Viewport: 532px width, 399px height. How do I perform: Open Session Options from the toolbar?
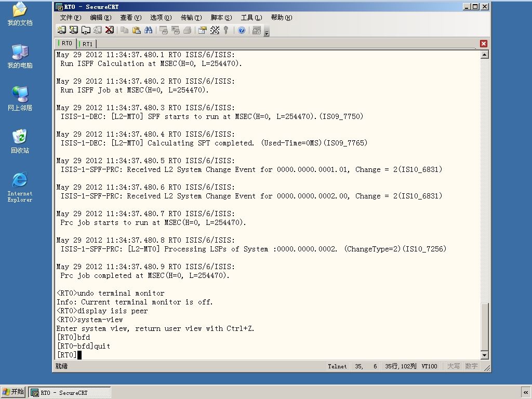[203, 30]
